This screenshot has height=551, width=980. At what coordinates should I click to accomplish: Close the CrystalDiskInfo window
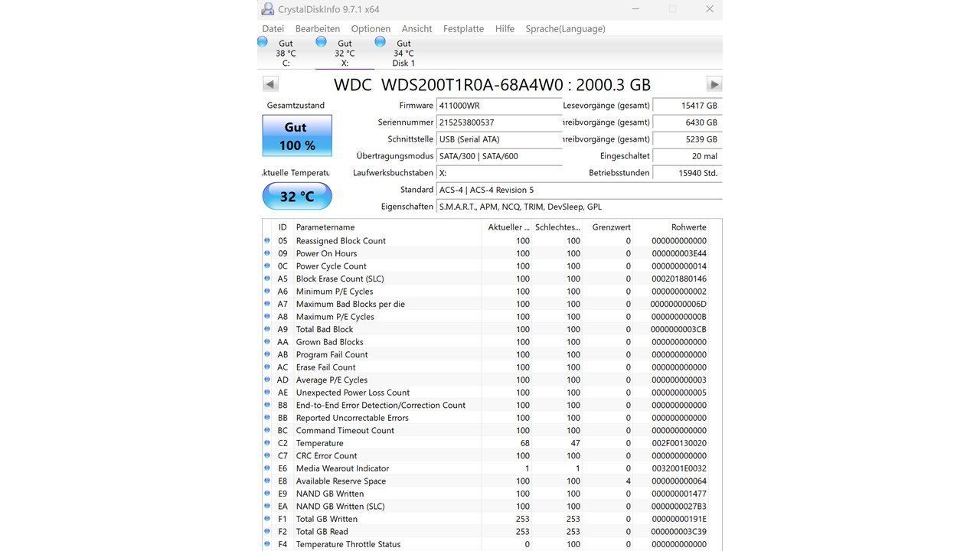710,9
